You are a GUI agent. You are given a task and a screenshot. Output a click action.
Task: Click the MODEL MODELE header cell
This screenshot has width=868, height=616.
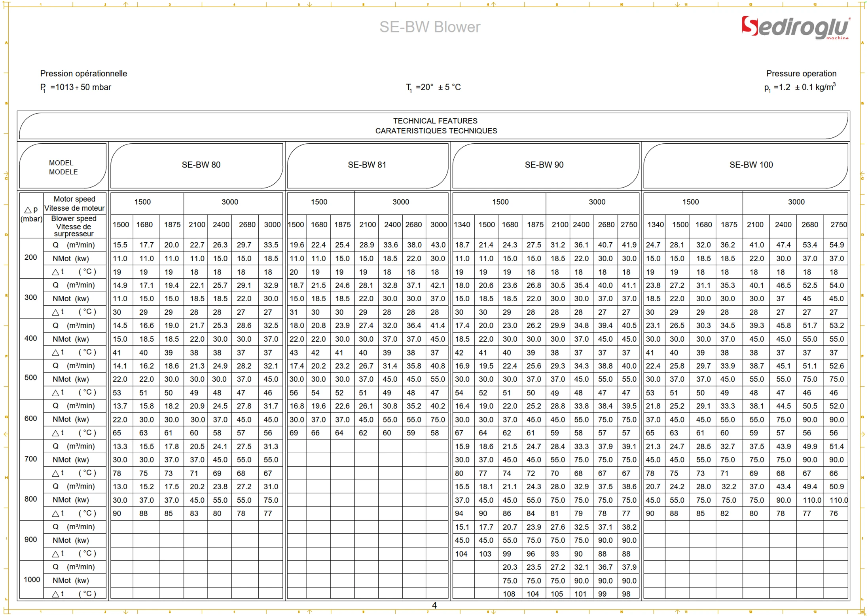[63, 167]
